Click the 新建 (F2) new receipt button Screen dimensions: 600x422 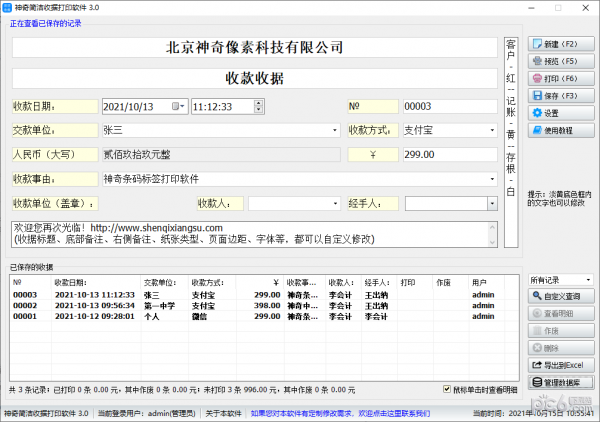pyautogui.click(x=561, y=44)
